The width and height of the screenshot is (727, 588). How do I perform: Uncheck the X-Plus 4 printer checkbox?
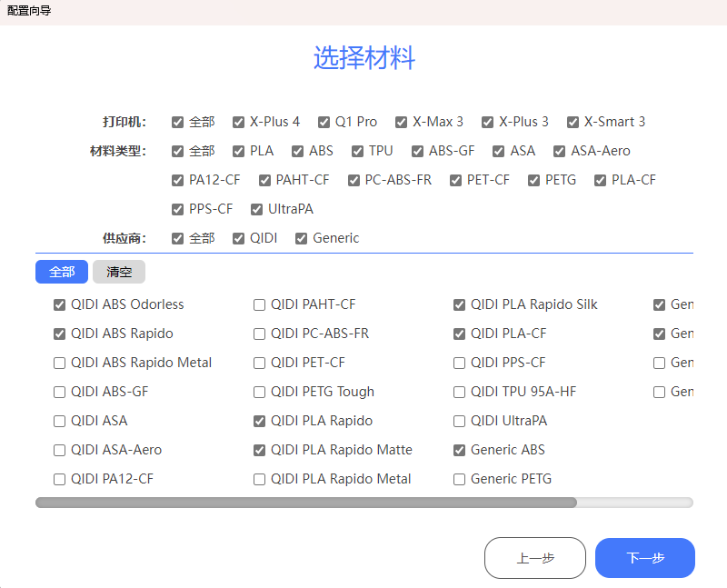(x=239, y=122)
